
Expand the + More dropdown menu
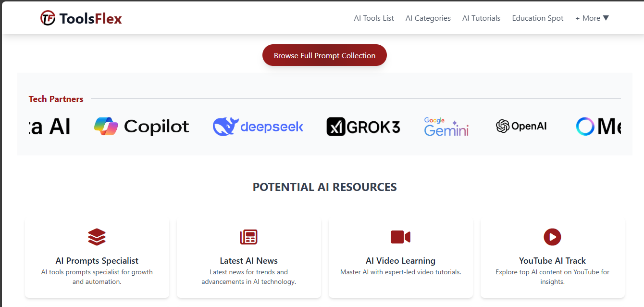pos(592,18)
